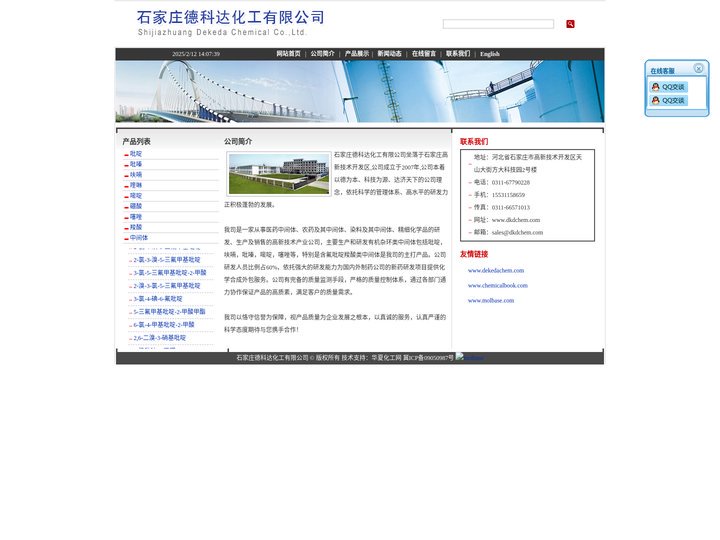Screen dimensions: 720x540
Task: Select 吡嗪 product category
Action: click(136, 164)
